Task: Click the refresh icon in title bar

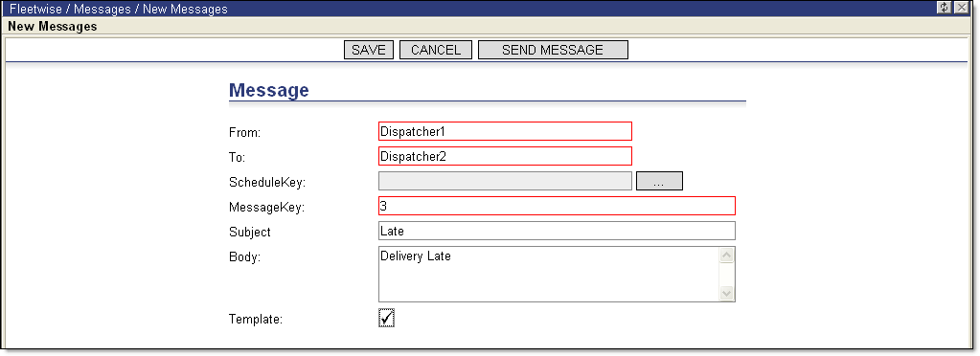Action: (945, 8)
